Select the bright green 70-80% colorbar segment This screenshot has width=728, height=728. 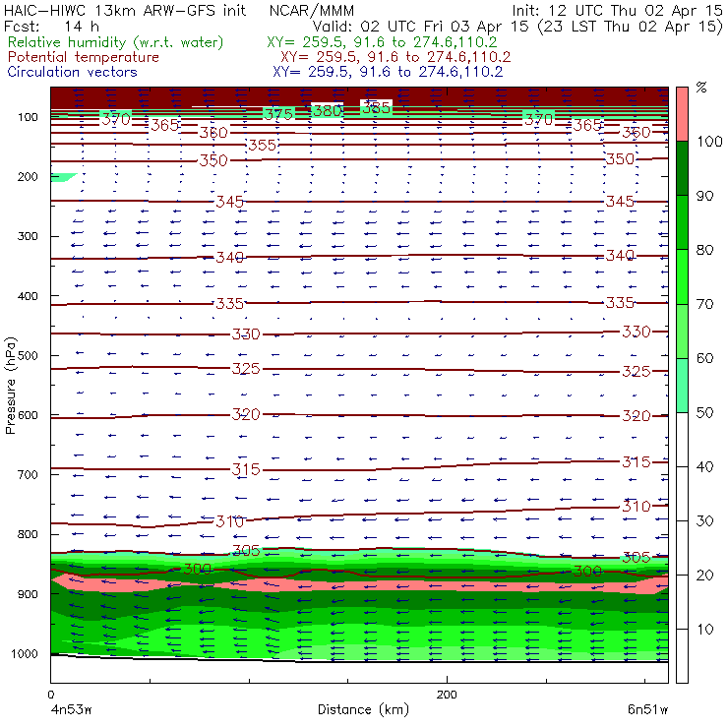[x=682, y=276]
